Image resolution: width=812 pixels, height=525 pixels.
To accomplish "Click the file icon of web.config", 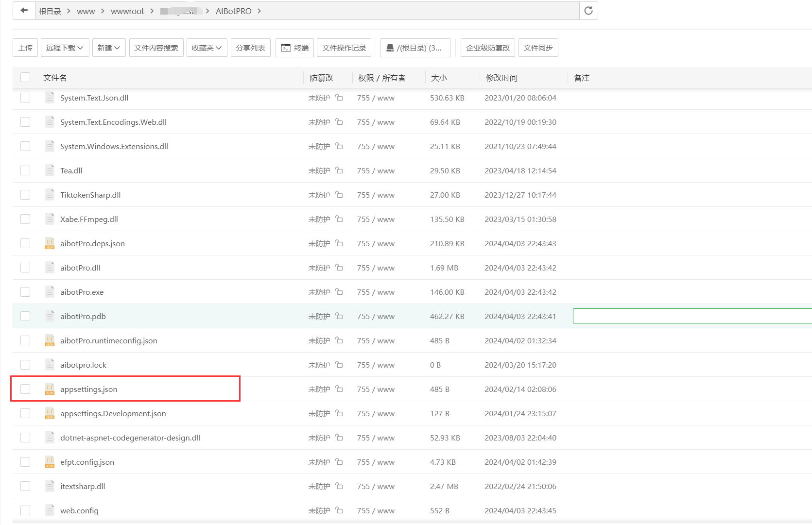I will click(x=50, y=510).
